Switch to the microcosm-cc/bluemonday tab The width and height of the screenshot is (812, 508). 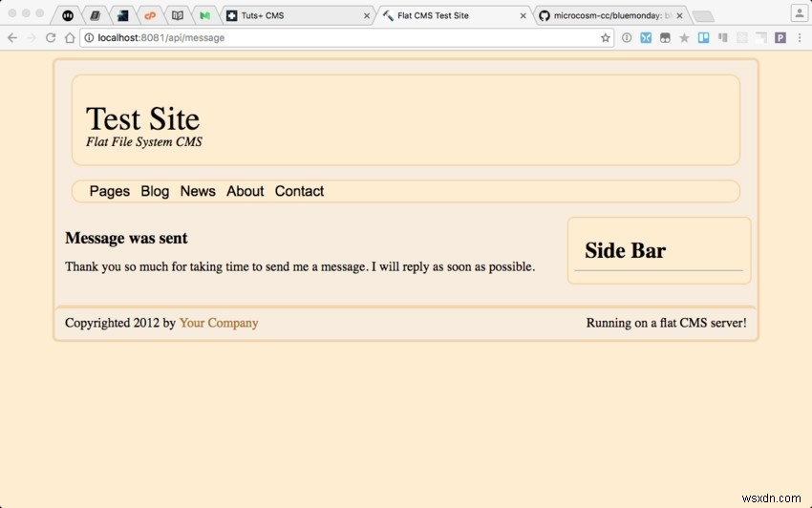point(611,15)
